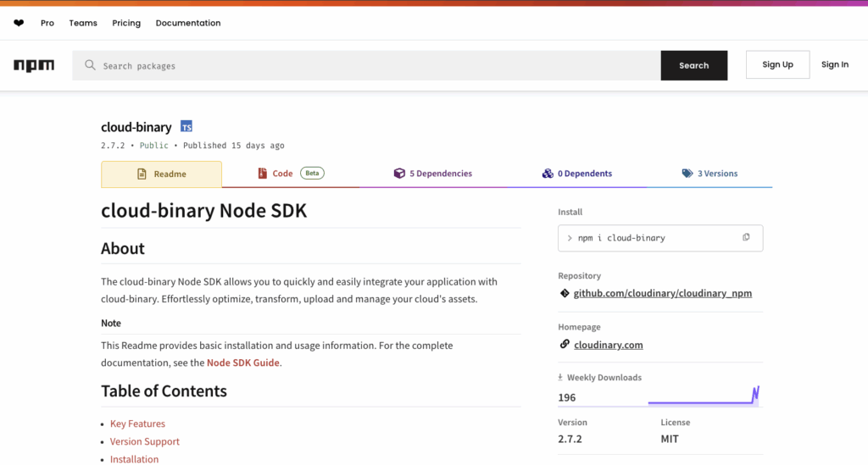868x465 pixels.
Task: Click the magnifier icon in search box
Action: (90, 65)
